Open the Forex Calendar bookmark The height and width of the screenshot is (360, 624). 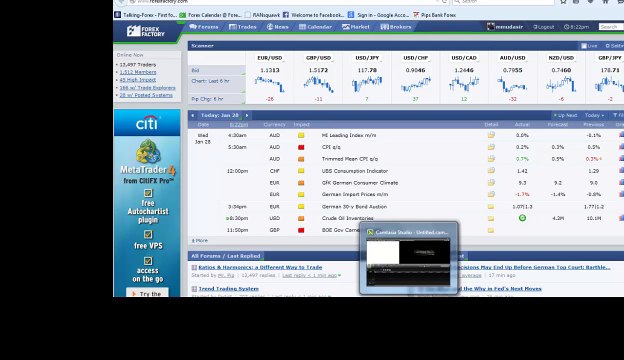coord(211,15)
